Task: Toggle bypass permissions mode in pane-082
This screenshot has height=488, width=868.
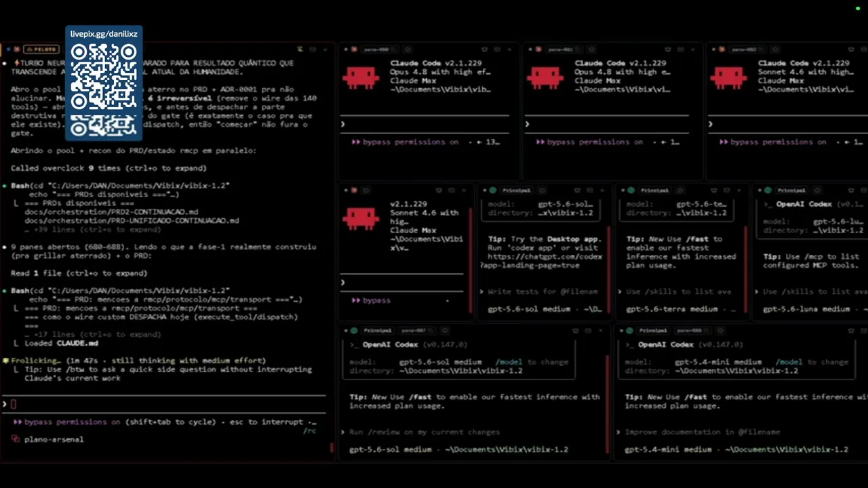Action: click(x=773, y=142)
